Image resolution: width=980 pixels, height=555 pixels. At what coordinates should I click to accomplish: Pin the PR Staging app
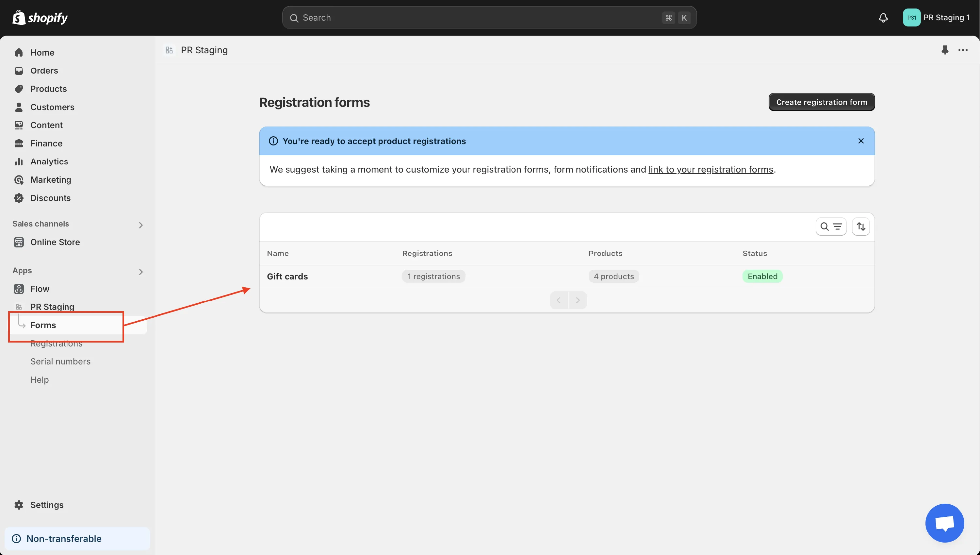(945, 50)
